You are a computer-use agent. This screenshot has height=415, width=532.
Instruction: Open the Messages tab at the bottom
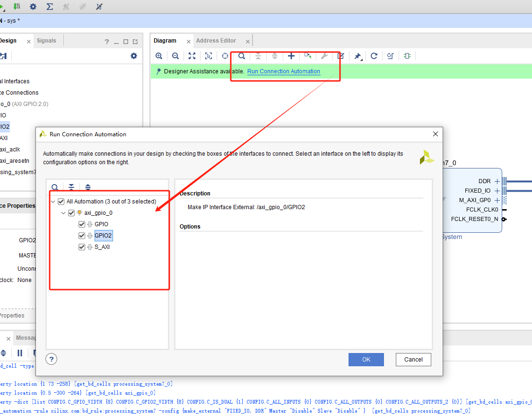(26, 338)
